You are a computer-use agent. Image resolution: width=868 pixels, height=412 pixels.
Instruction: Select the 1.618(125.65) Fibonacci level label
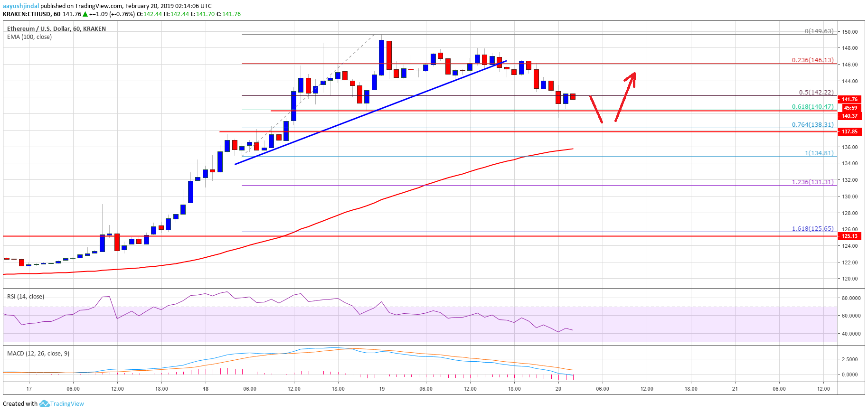812,228
